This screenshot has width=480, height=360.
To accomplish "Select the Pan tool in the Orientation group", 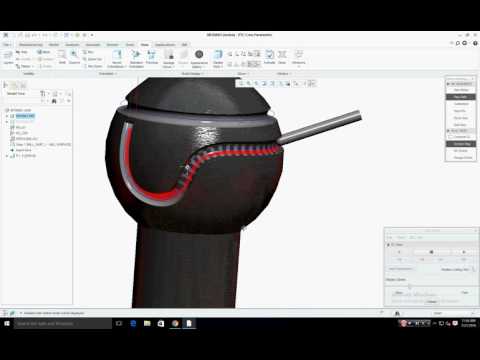I will (88, 52).
